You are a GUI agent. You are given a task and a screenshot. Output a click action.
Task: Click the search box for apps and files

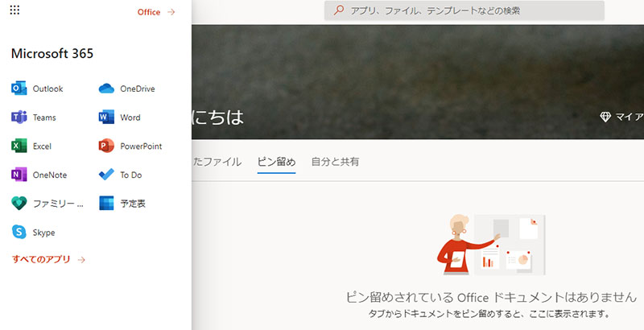pos(464,10)
